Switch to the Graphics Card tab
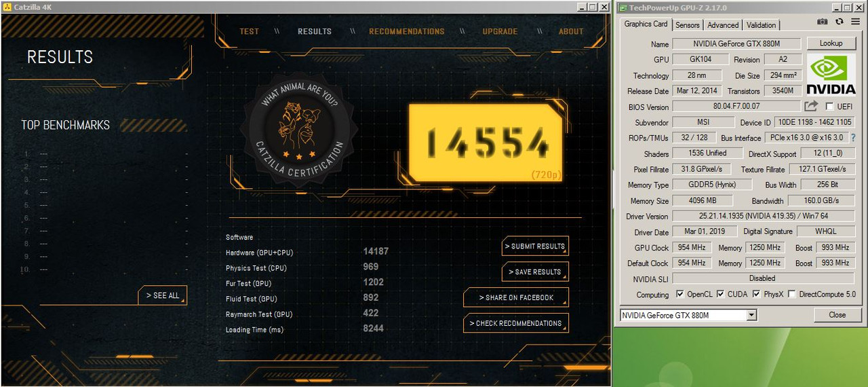Image resolution: width=868 pixels, height=387 pixels. click(x=646, y=24)
